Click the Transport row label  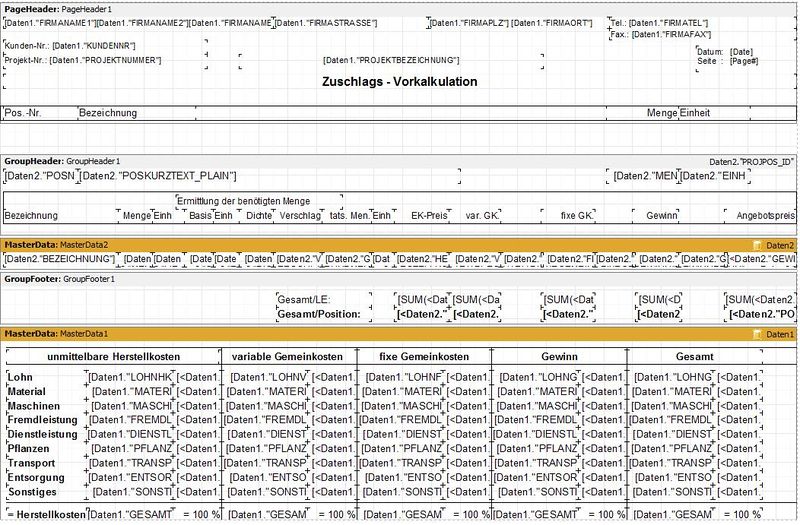pos(31,463)
